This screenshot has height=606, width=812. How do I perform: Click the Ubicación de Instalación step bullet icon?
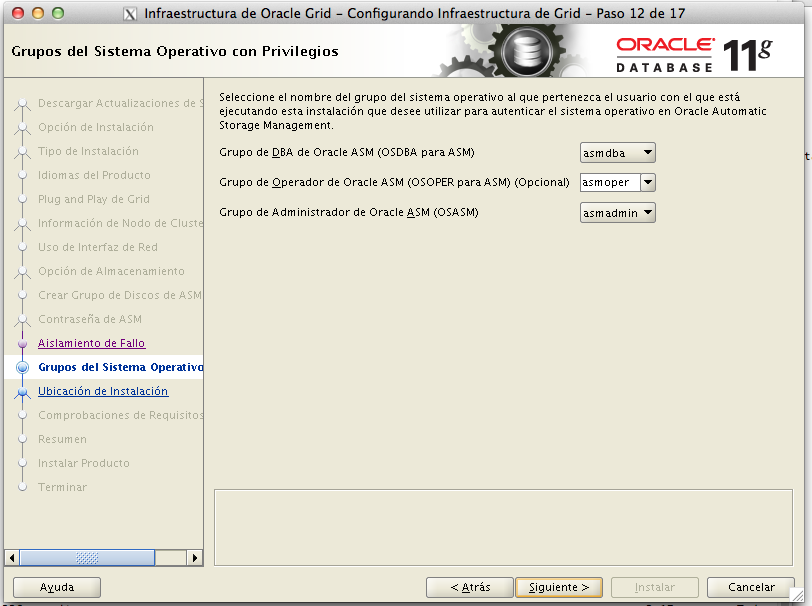click(x=22, y=392)
